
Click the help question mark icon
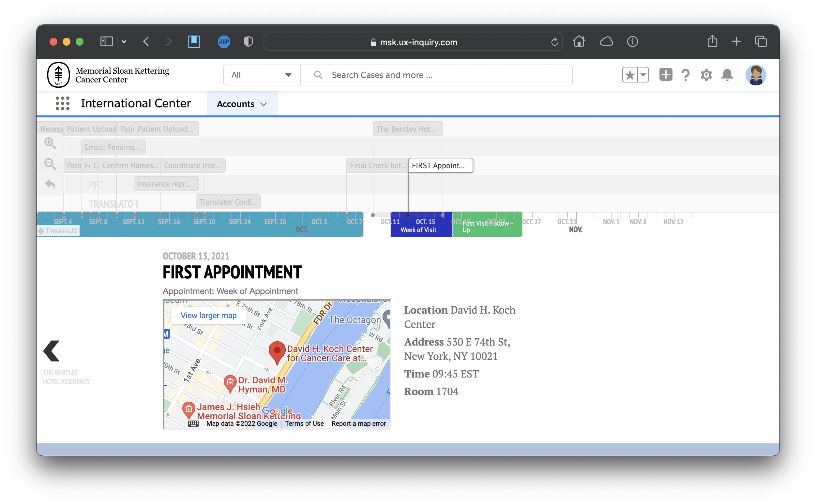(686, 75)
